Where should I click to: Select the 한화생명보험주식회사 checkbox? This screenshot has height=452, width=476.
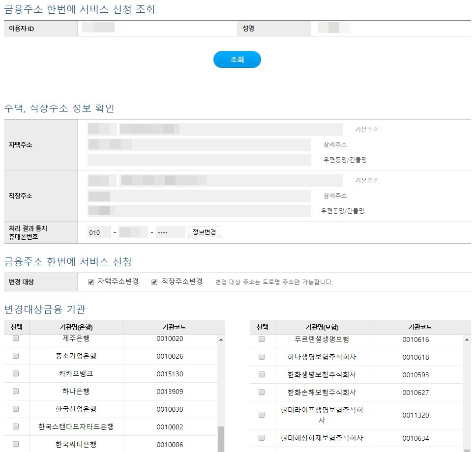pyautogui.click(x=261, y=375)
